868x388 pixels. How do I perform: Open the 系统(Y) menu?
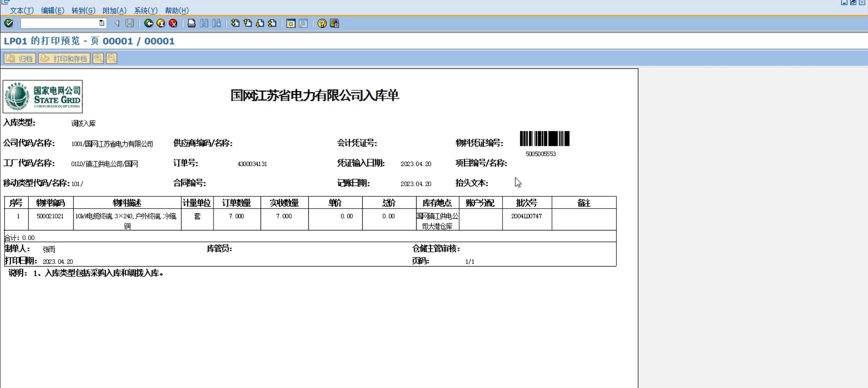145,11
